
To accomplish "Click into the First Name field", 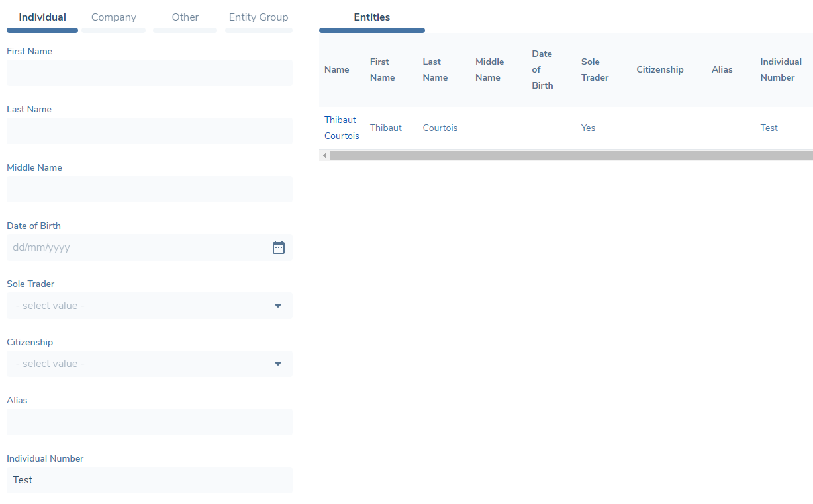I will tap(149, 73).
